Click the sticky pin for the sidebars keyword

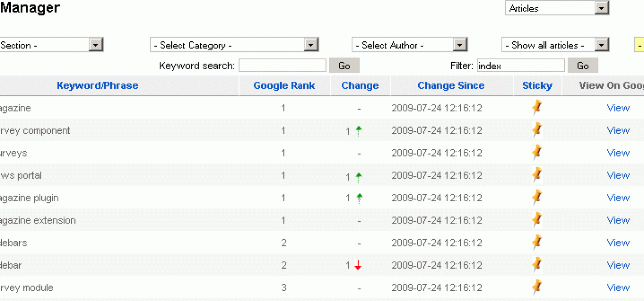pos(536,242)
